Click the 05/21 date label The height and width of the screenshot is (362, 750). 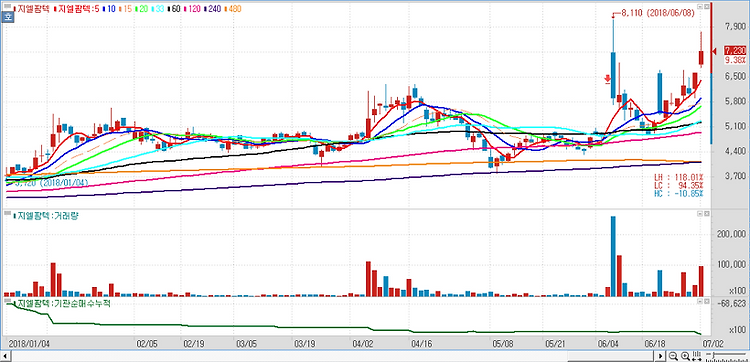pos(555,343)
